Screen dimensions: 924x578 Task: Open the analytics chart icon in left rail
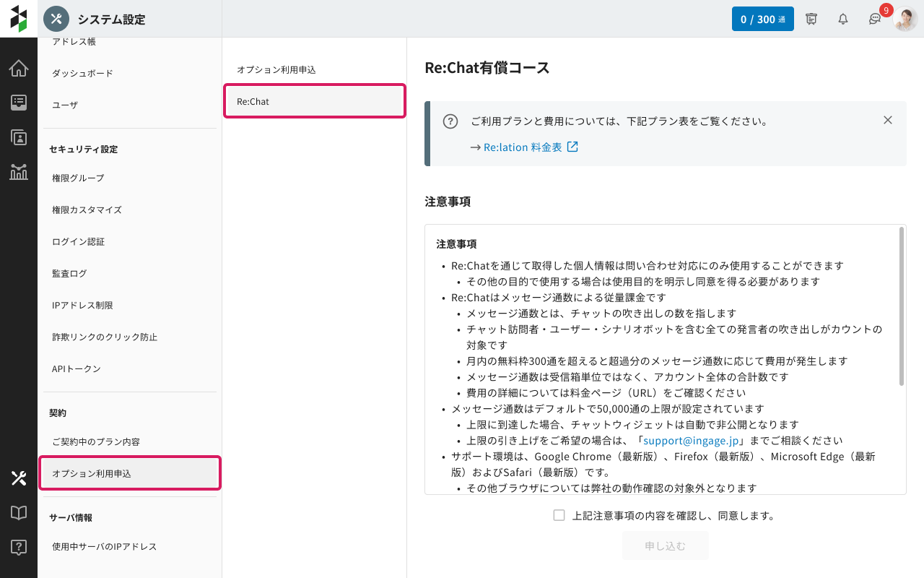coord(19,172)
